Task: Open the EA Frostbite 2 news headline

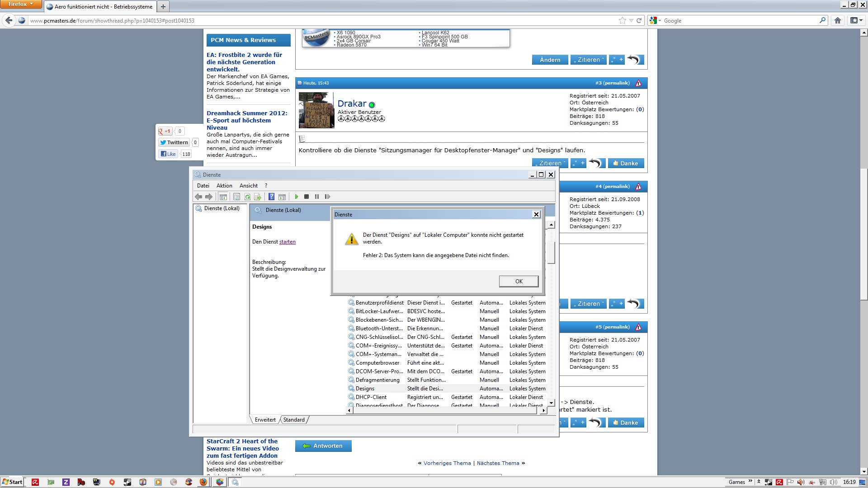Action: point(244,62)
